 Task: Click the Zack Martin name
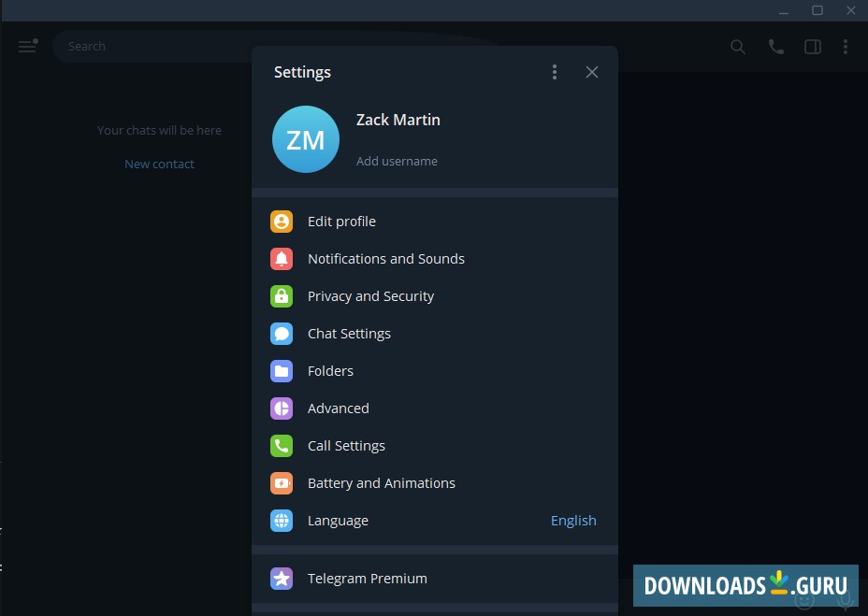398,120
